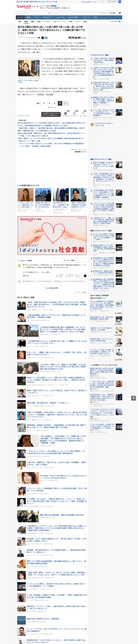This screenshot has width=138, height=644.
Task: Click the トピックス一覧 link
Action: 115,21
